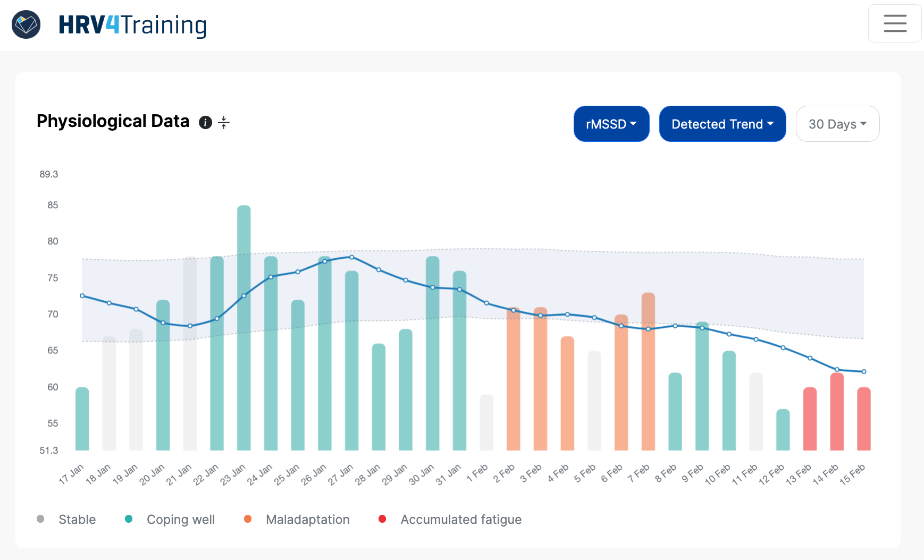This screenshot has height=560, width=924.
Task: Click the chart height adjust icon
Action: pyautogui.click(x=224, y=122)
